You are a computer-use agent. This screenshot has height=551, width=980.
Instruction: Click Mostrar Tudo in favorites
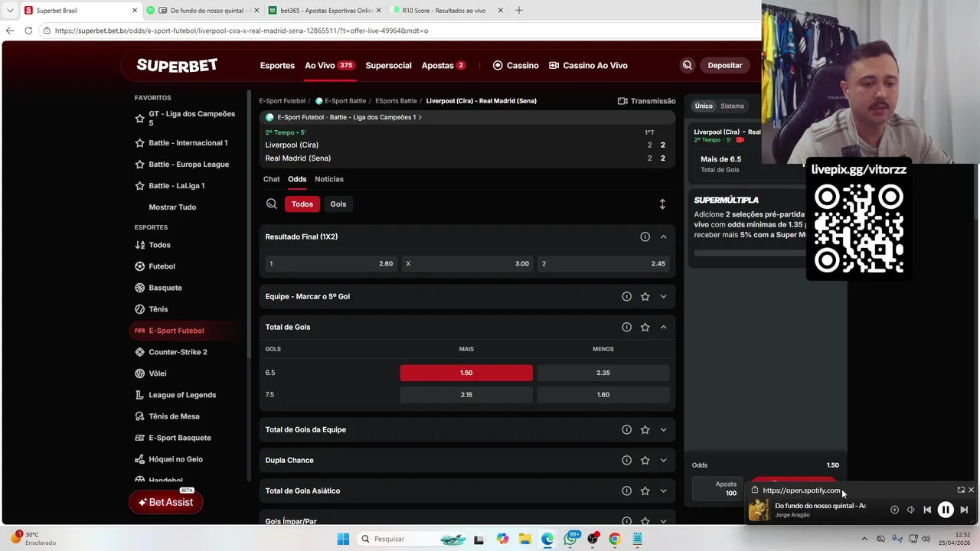click(172, 207)
